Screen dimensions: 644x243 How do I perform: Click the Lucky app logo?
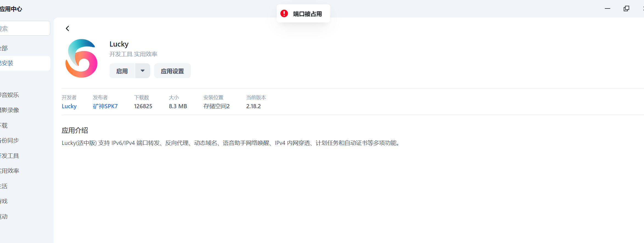[x=81, y=58]
